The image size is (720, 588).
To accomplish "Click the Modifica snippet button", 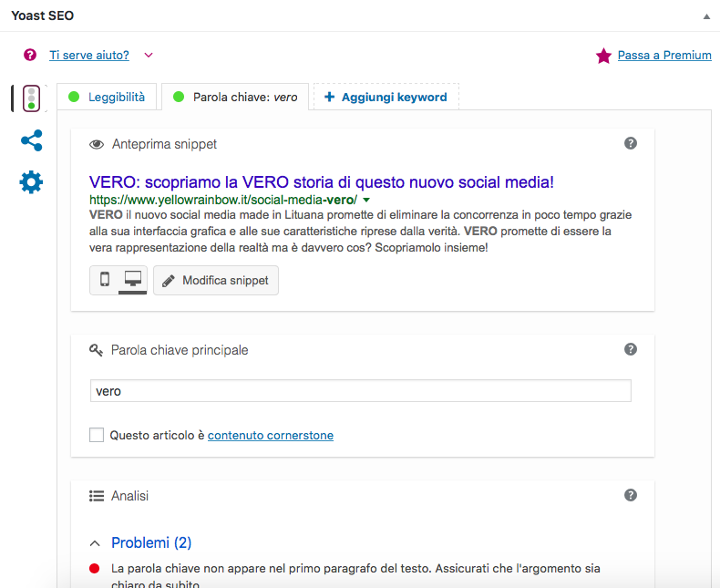I will [215, 281].
